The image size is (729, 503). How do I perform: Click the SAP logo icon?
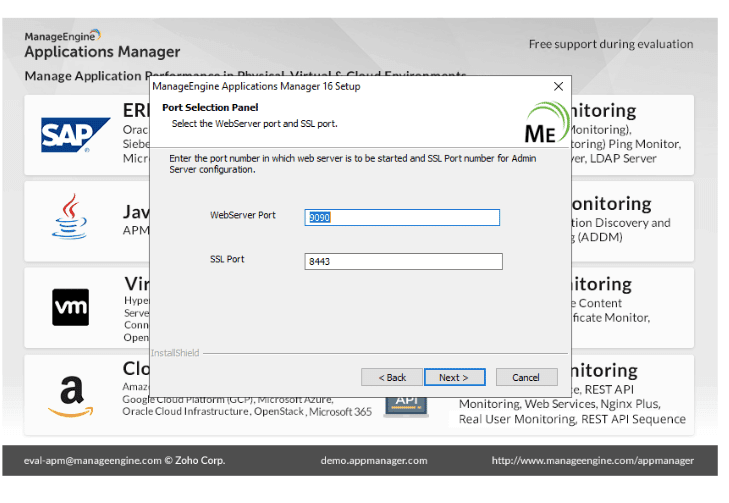coord(75,135)
